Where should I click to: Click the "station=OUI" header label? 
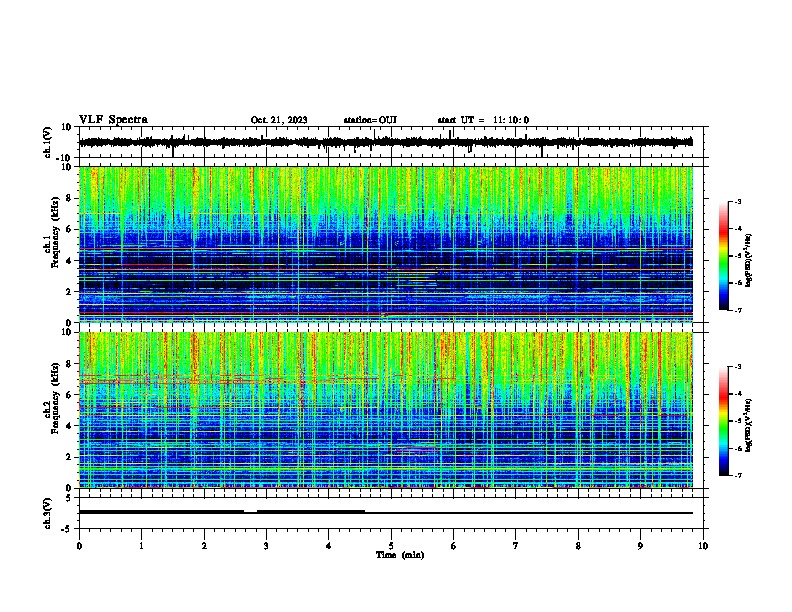tap(370, 120)
